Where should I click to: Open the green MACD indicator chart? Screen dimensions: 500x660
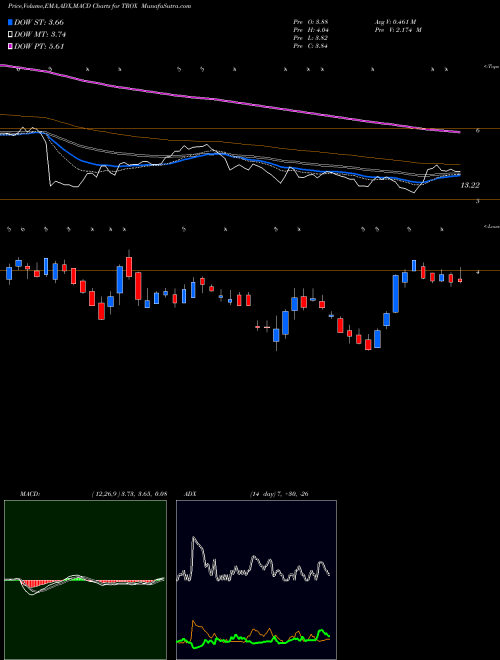[x=85, y=580]
